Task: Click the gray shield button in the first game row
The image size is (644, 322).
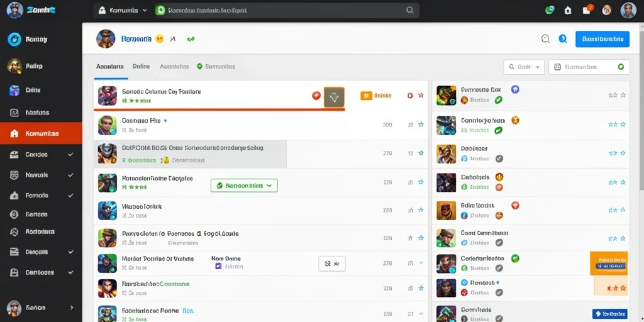Action: point(334,97)
